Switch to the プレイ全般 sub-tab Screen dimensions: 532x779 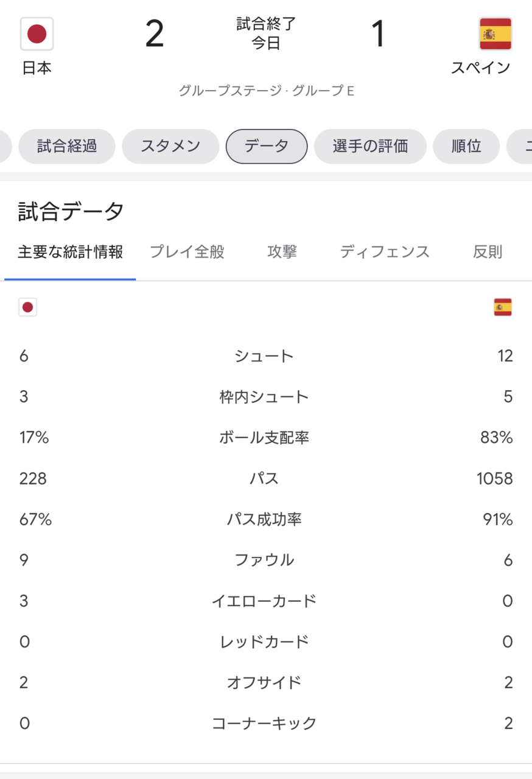pos(187,252)
